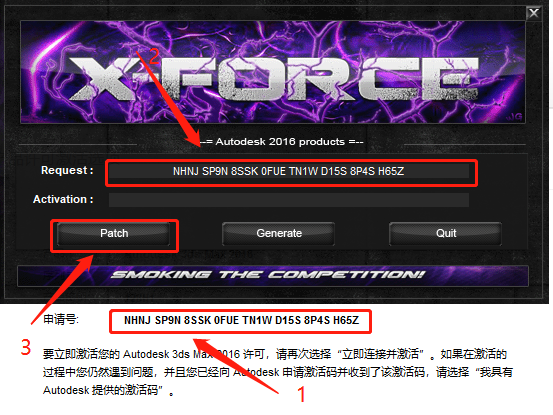The image size is (553, 415).
Task: Click the Autodesk 2016 products title text
Action: coord(282,142)
